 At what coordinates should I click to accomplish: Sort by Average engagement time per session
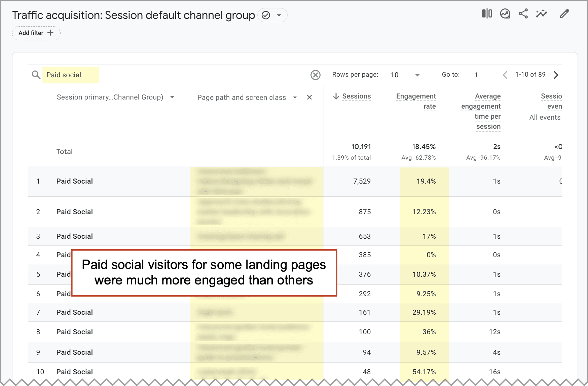[x=481, y=111]
